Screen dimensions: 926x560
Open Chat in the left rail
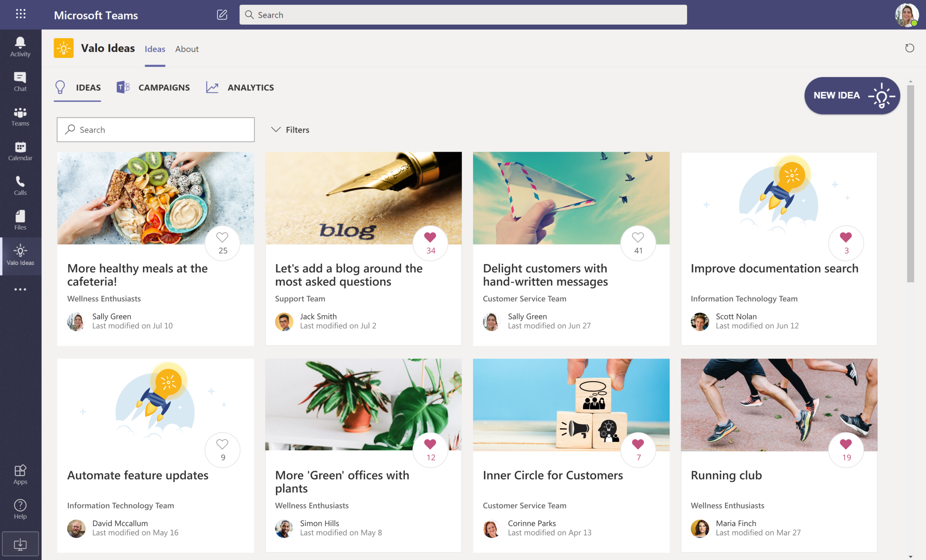[x=20, y=81]
